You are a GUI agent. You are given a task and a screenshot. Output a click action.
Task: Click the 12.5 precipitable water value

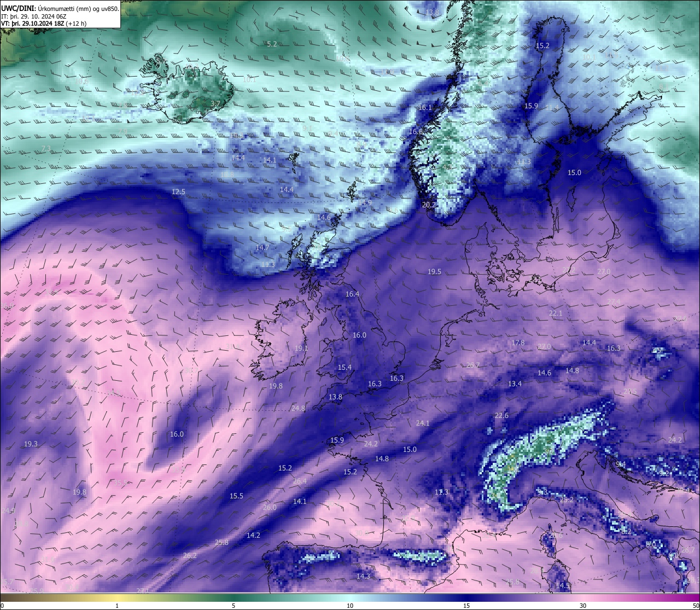tap(179, 192)
